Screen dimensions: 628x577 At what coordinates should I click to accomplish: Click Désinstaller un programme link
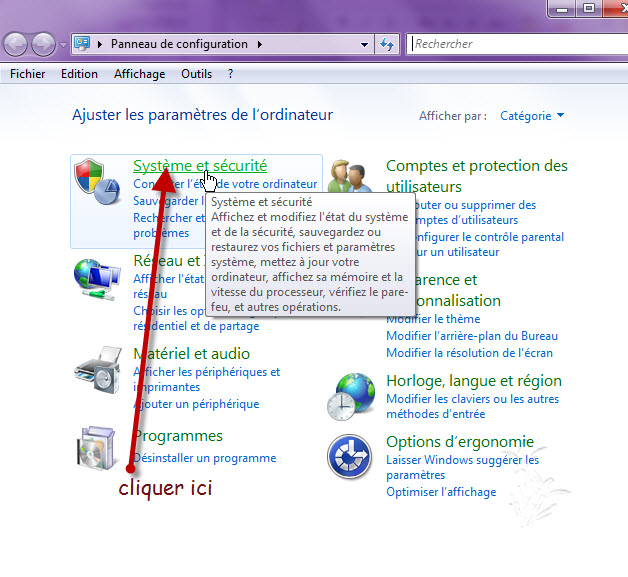tap(205, 458)
